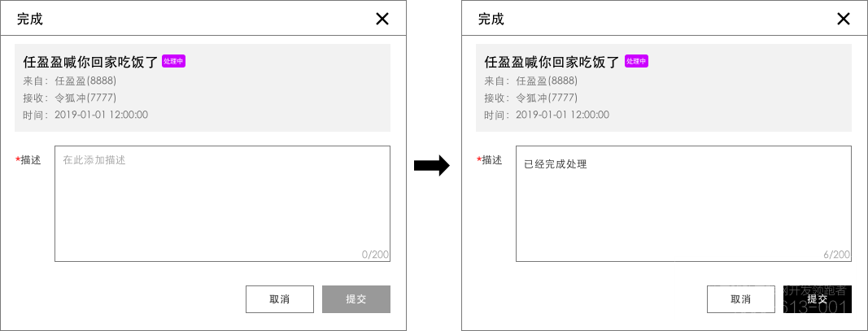Screen dimensions: 868x331
Task: Focus the textarea showing placeholder 在此添加描述
Action: pyautogui.click(x=222, y=203)
